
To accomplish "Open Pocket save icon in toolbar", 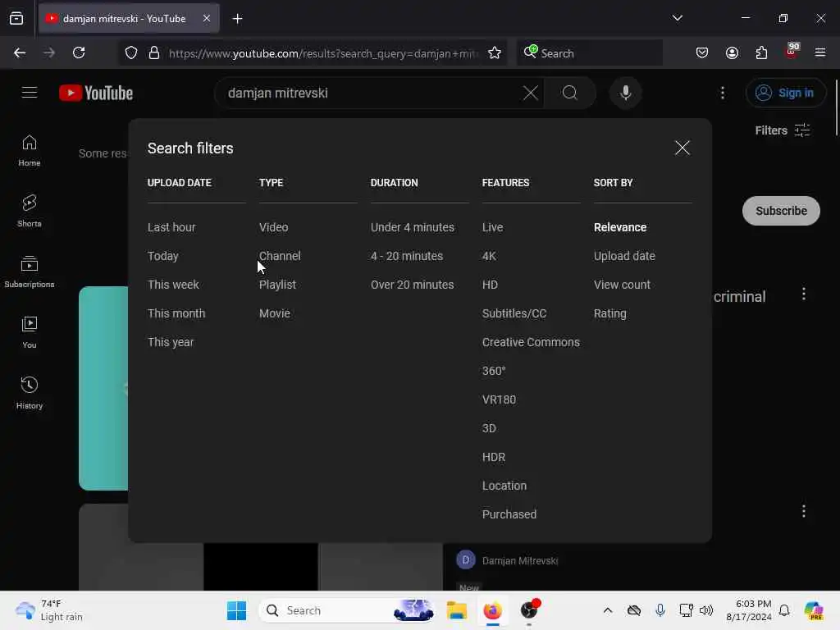I will coord(702,53).
